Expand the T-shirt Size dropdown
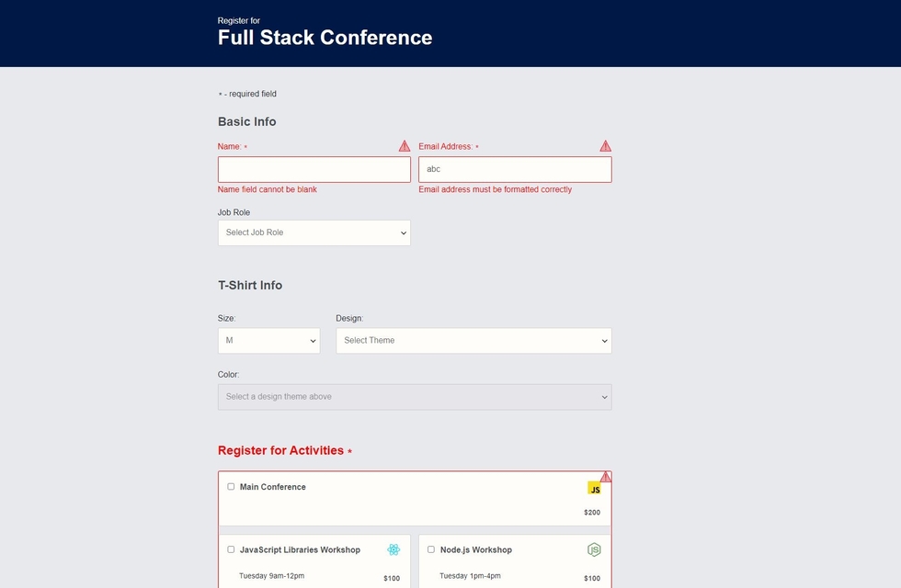This screenshot has height=588, width=901. (x=268, y=341)
